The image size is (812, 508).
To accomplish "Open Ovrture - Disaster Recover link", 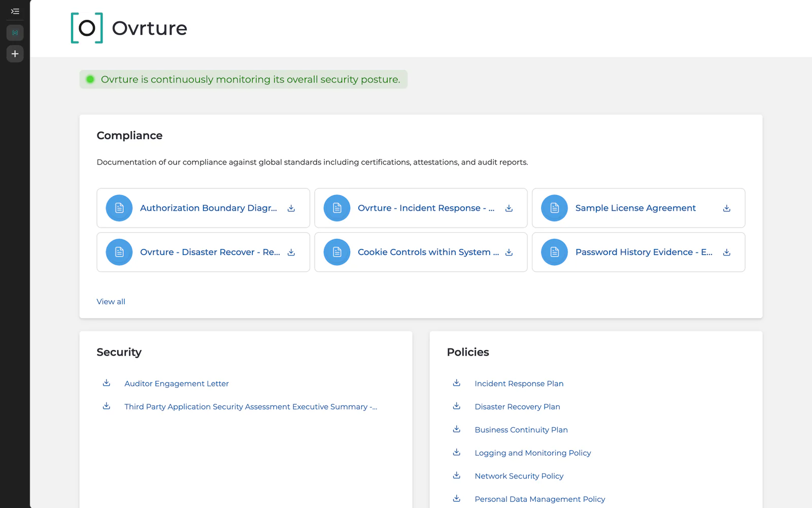I will click(x=210, y=252).
